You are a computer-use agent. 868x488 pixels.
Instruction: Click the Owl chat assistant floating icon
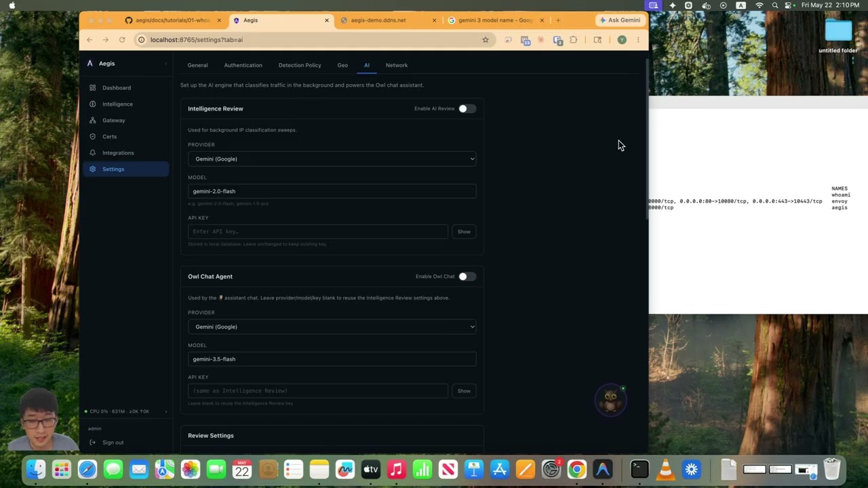pos(610,400)
